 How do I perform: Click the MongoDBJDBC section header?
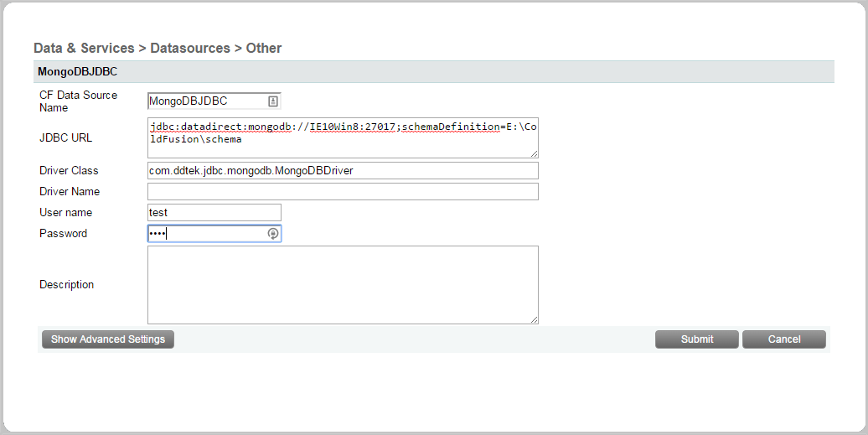(x=78, y=72)
